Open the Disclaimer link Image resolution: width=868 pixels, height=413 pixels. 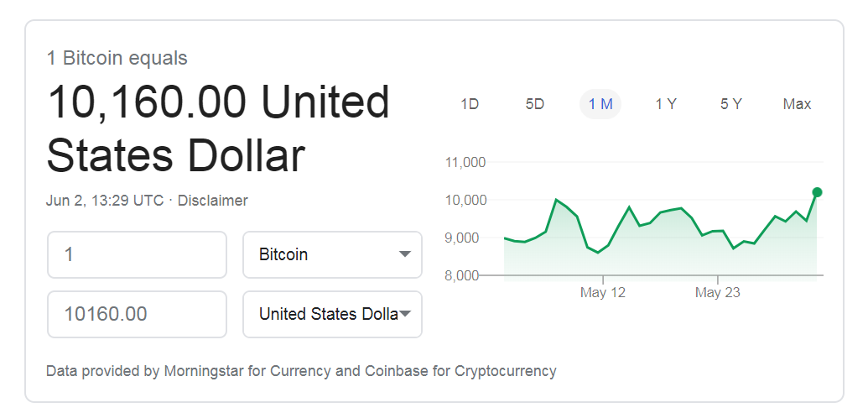[x=213, y=201]
